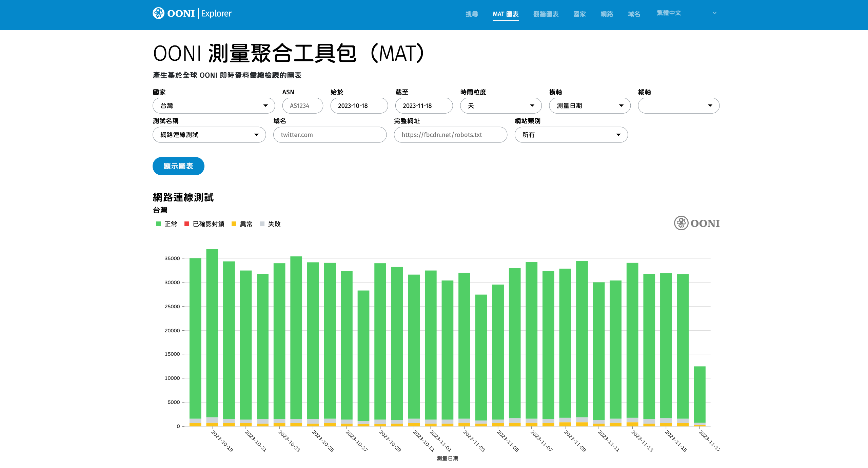Open the 橫軸 dropdown showing 測量日期
The height and width of the screenshot is (468, 868).
(589, 106)
